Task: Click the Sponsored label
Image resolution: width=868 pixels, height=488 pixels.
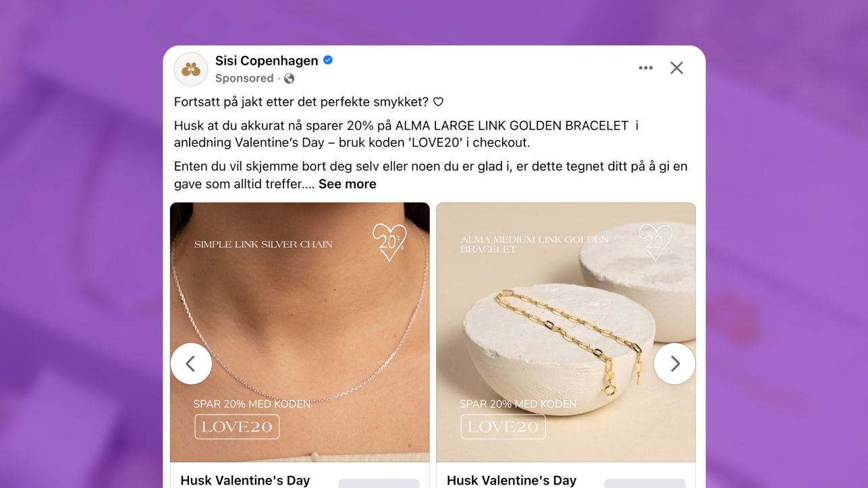Action: [x=244, y=78]
